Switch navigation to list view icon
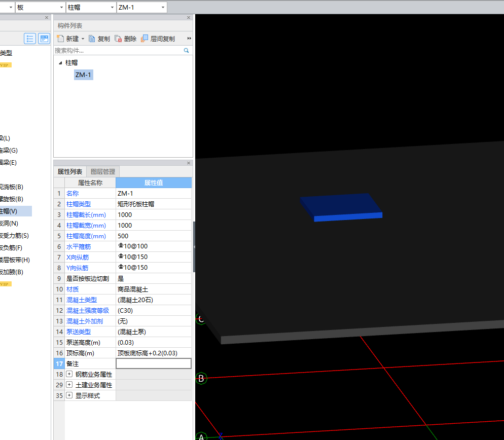This screenshot has width=504, height=440. point(30,39)
